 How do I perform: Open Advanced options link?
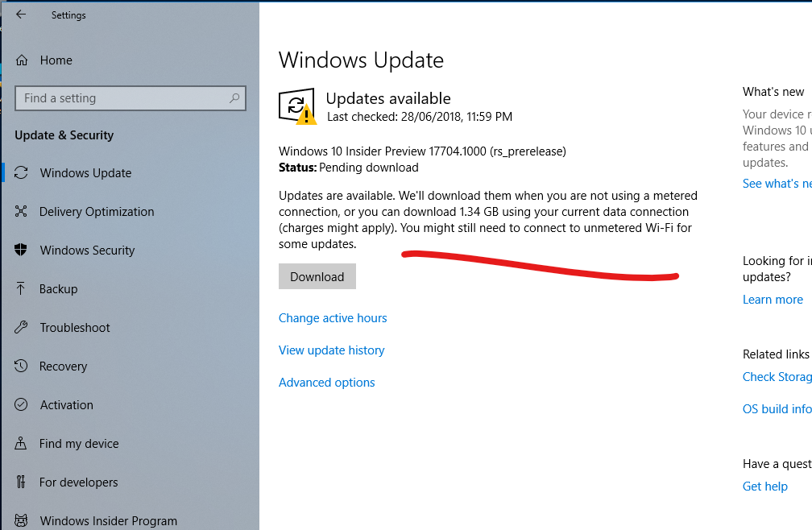click(327, 382)
